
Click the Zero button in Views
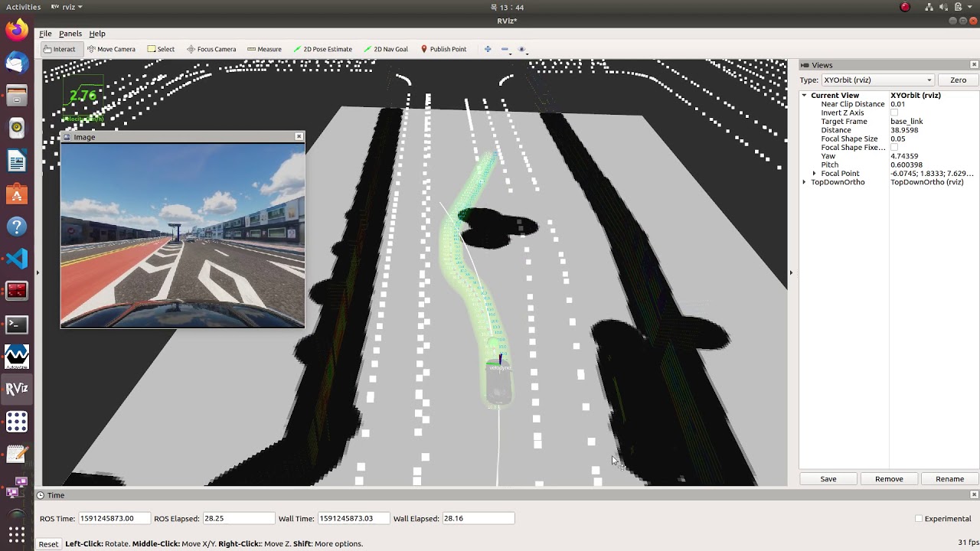tap(958, 80)
